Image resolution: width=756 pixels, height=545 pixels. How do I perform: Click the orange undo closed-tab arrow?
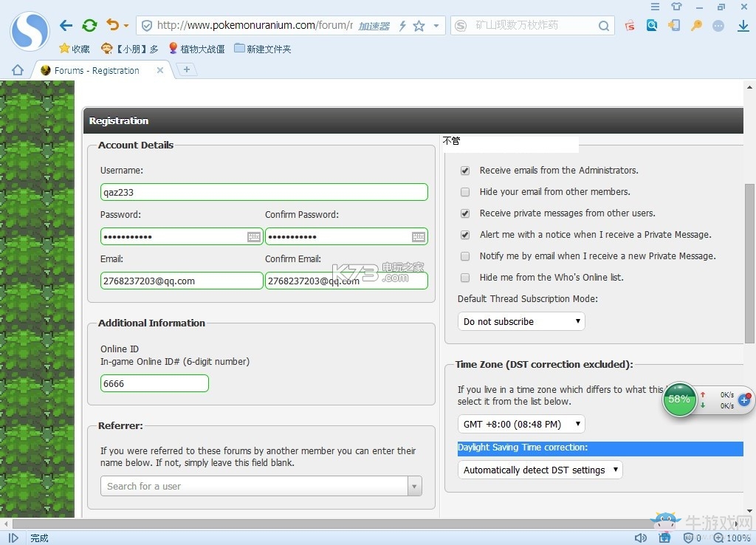(113, 24)
